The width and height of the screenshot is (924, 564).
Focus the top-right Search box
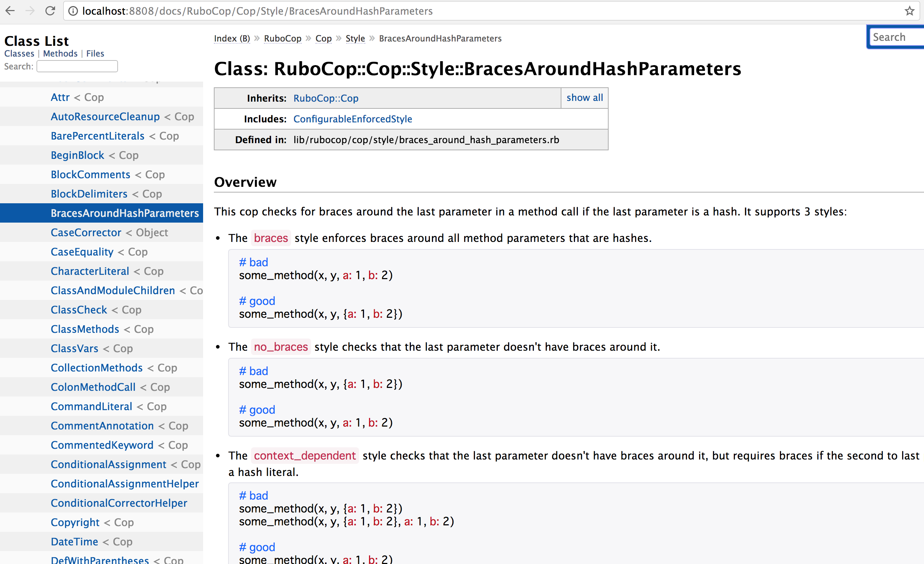pos(896,37)
